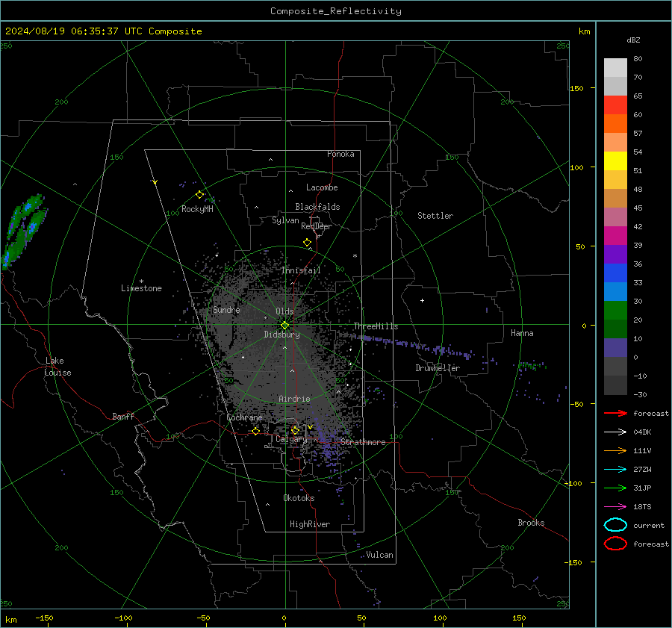This screenshot has height=628, width=672.
Task: Click the asterisk marker above Limestone
Action: [141, 282]
